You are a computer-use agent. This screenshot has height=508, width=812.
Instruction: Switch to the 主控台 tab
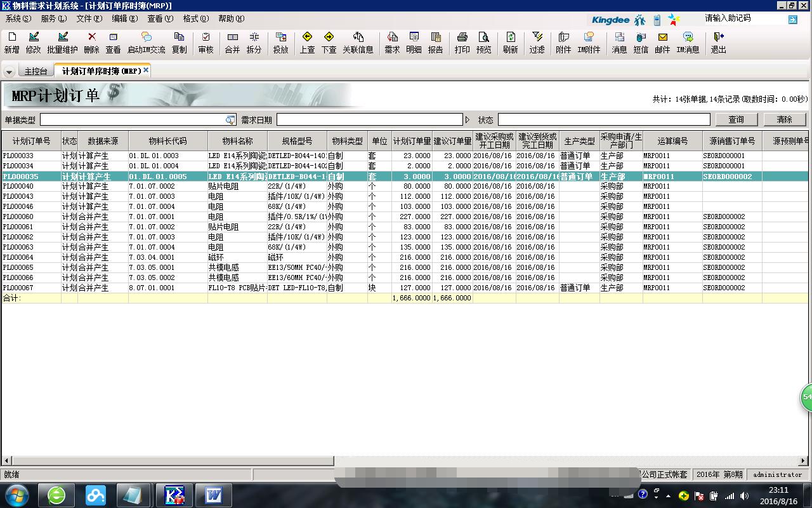coord(36,71)
